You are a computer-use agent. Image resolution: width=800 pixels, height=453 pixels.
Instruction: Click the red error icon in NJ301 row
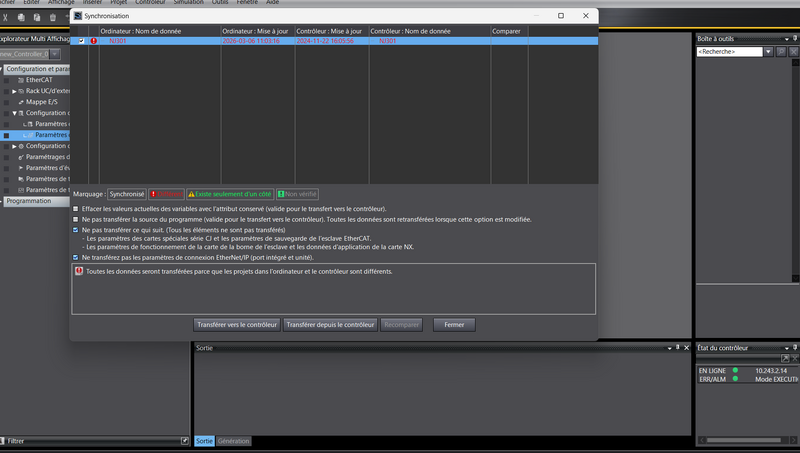94,41
